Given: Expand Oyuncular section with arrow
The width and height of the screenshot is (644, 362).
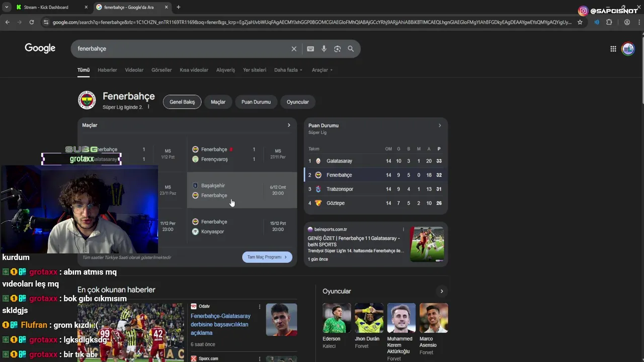Looking at the screenshot, I should point(442,291).
